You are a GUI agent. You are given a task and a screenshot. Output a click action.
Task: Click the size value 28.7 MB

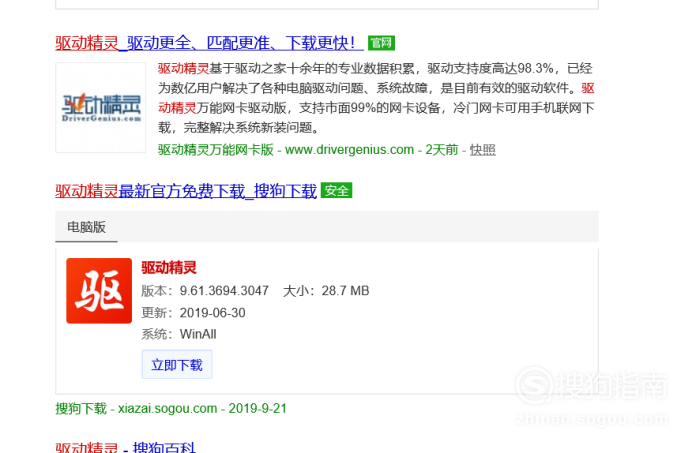(345, 291)
